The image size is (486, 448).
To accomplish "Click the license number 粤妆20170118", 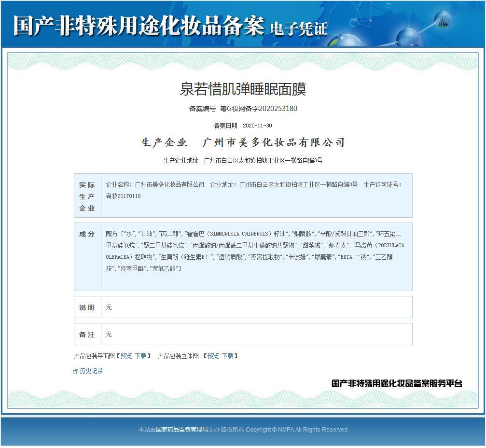I will pyautogui.click(x=124, y=196).
